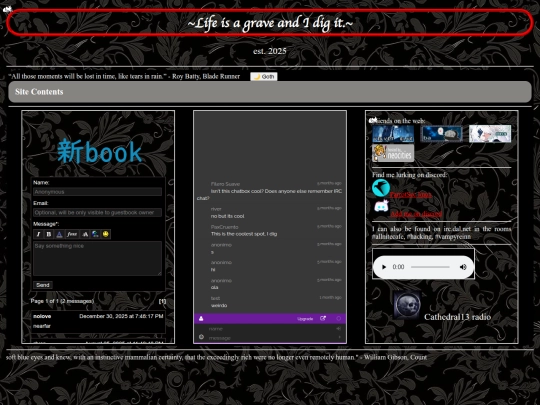
Task: Focus the chat name input field
Action: click(x=270, y=329)
